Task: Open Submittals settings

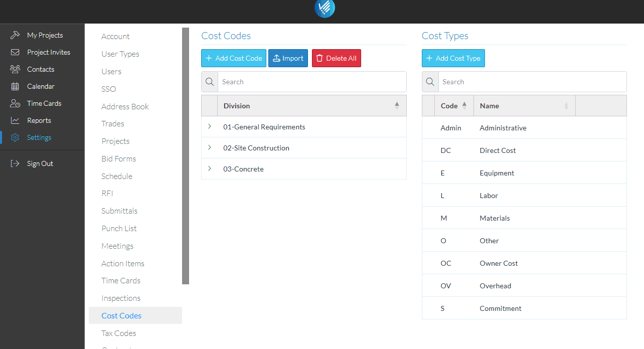Action: pos(119,211)
